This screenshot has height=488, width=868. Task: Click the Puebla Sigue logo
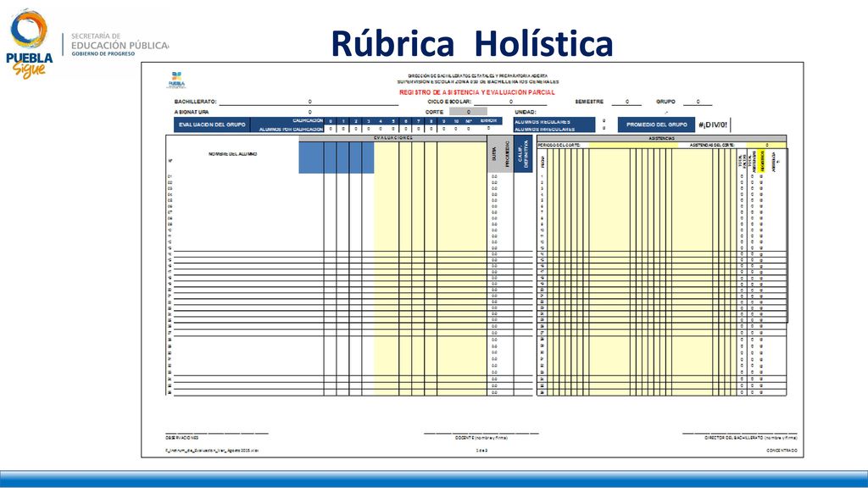[30, 44]
